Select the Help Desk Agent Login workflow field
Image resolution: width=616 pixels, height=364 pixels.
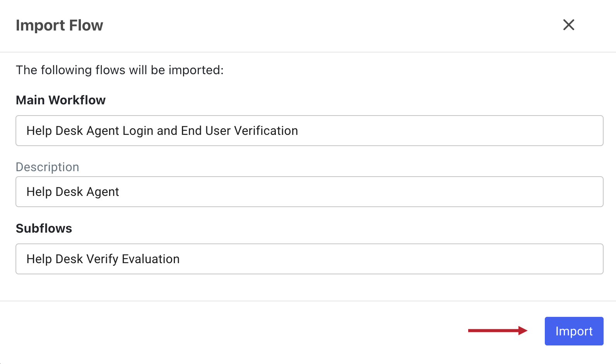tap(162, 131)
